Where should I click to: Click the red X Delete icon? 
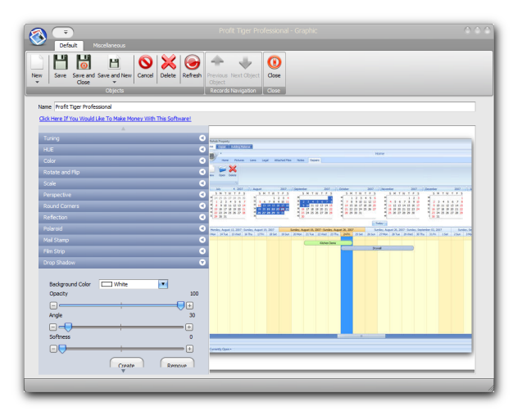point(169,62)
